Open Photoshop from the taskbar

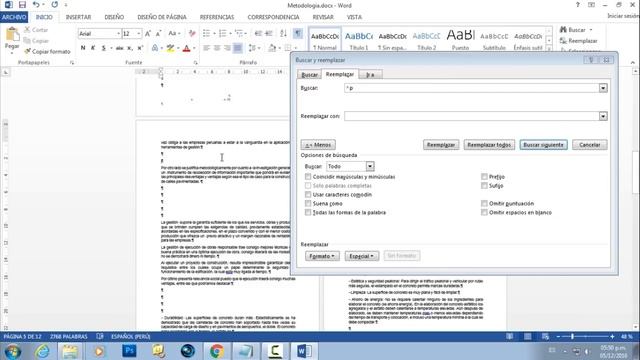pyautogui.click(x=129, y=351)
